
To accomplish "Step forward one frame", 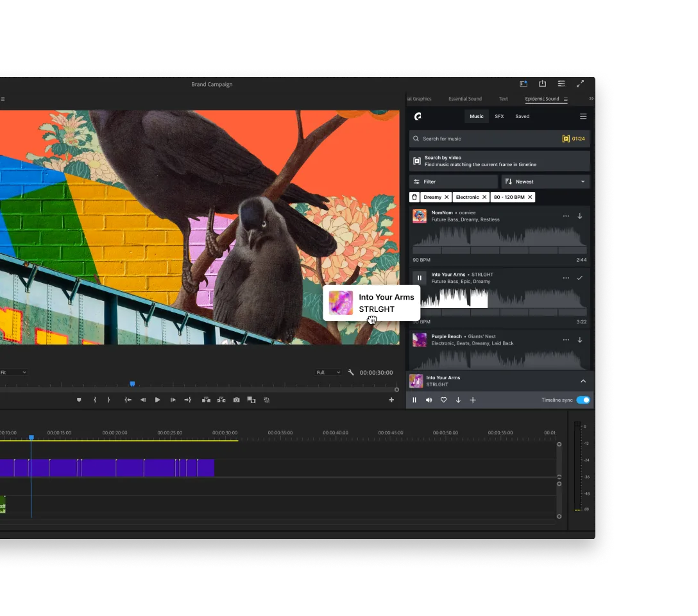I will tap(173, 400).
